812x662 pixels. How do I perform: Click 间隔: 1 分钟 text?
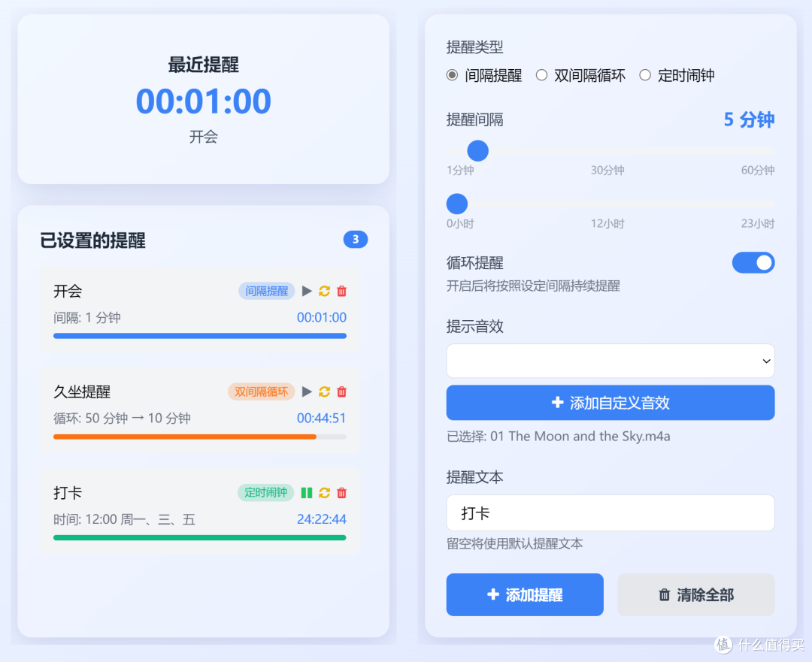click(x=87, y=317)
